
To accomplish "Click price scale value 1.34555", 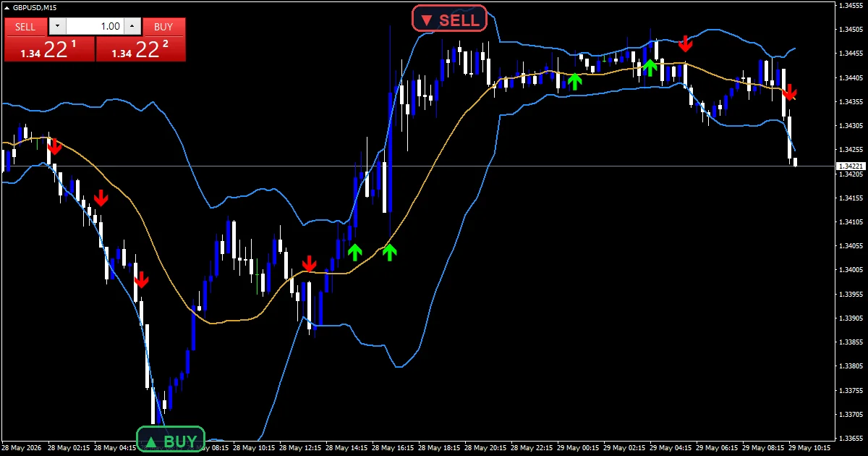I will coord(851,6).
